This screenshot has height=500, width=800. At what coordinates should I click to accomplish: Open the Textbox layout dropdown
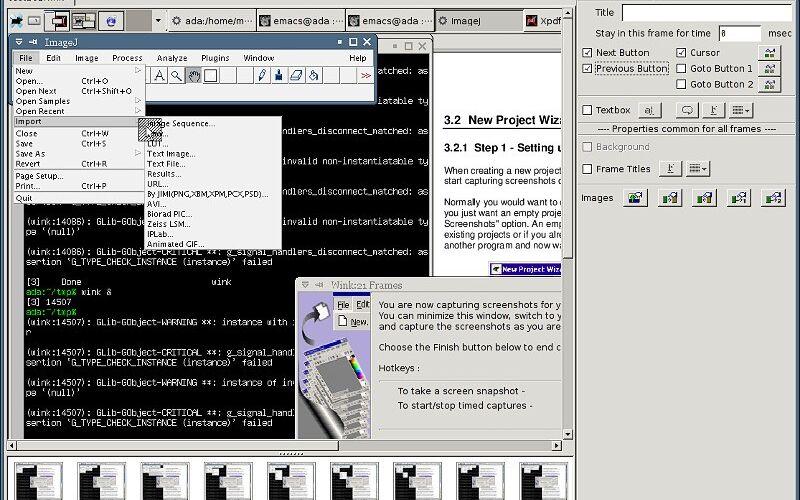(x=740, y=110)
